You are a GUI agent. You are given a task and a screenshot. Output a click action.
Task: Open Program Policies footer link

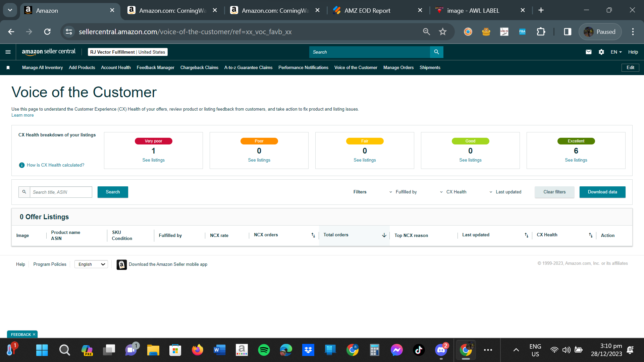point(50,264)
